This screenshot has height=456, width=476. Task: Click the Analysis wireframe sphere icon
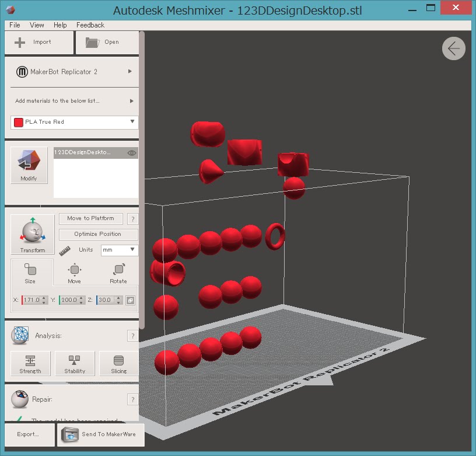coord(20,335)
